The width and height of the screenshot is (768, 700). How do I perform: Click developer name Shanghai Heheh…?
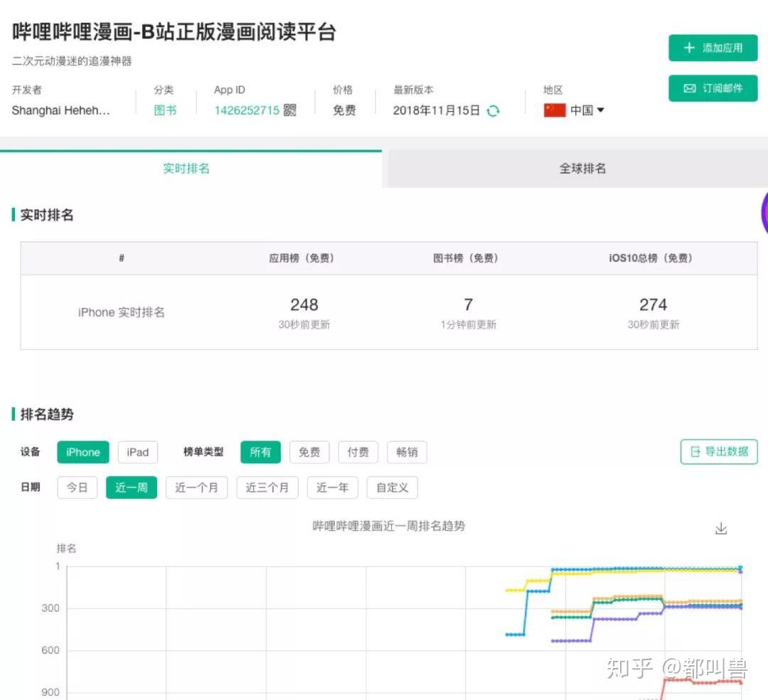coord(60,110)
